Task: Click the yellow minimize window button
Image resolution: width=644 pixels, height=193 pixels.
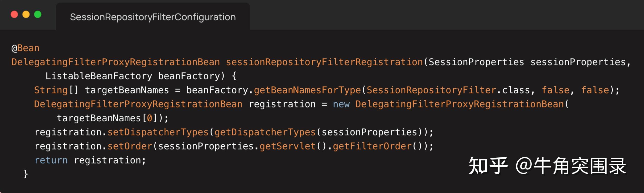Action: pyautogui.click(x=26, y=15)
